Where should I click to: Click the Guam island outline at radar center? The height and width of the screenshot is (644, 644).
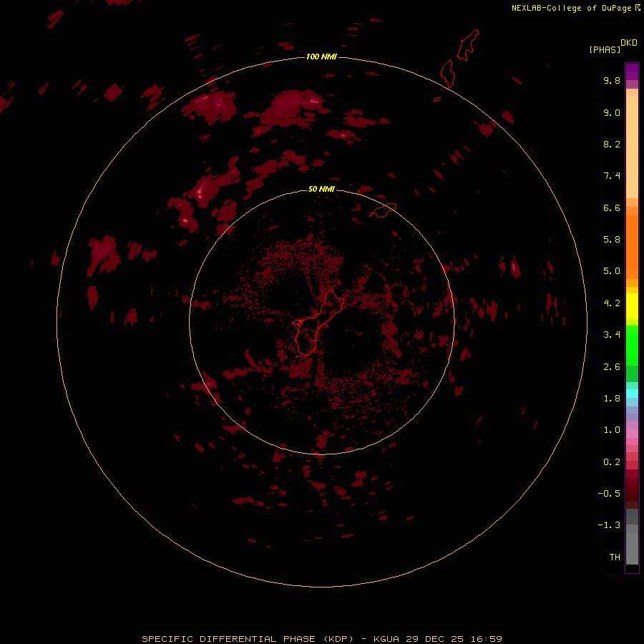[x=317, y=323]
